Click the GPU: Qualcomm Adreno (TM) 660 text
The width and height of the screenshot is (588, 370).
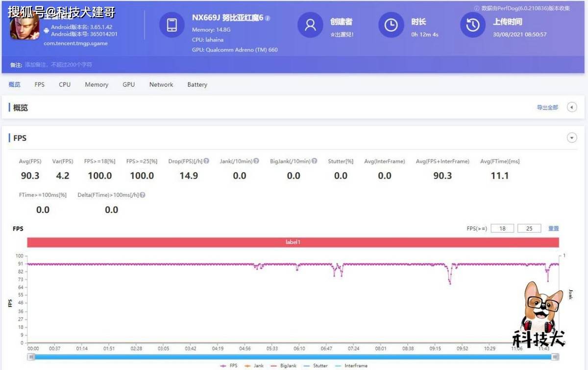(x=235, y=49)
